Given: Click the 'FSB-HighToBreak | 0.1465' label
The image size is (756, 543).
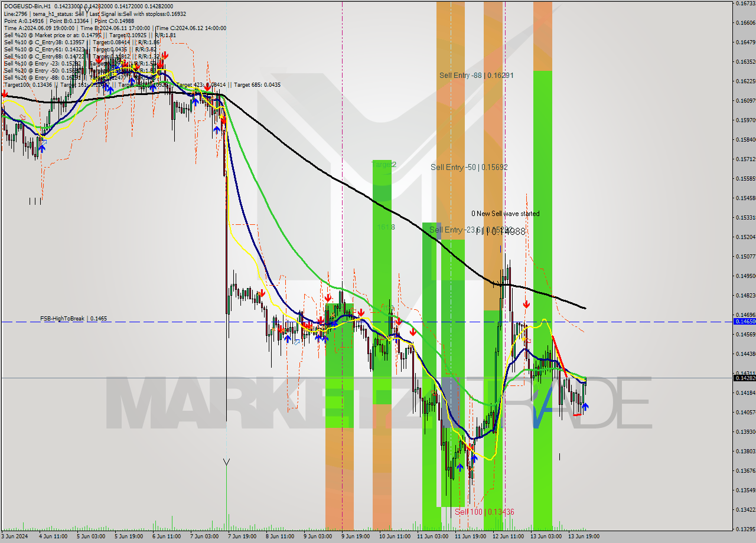Looking at the screenshot, I should coord(73,318).
